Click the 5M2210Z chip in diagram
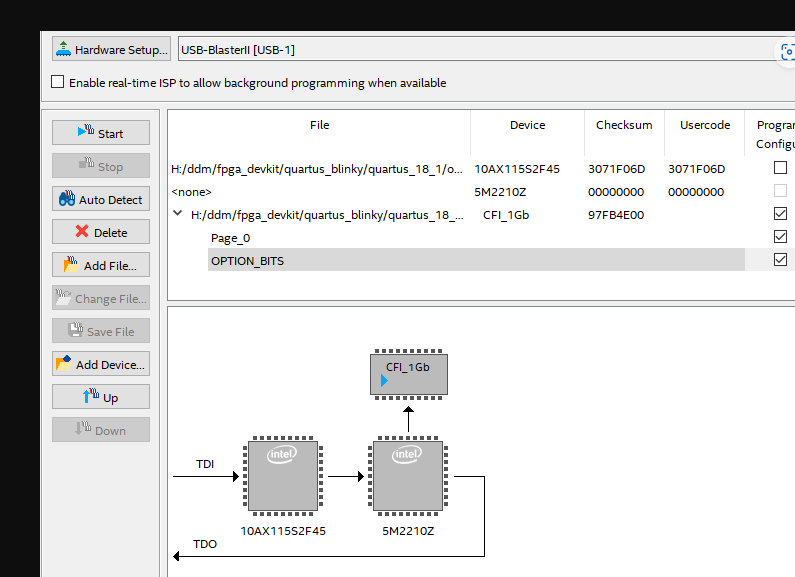 pos(408,478)
